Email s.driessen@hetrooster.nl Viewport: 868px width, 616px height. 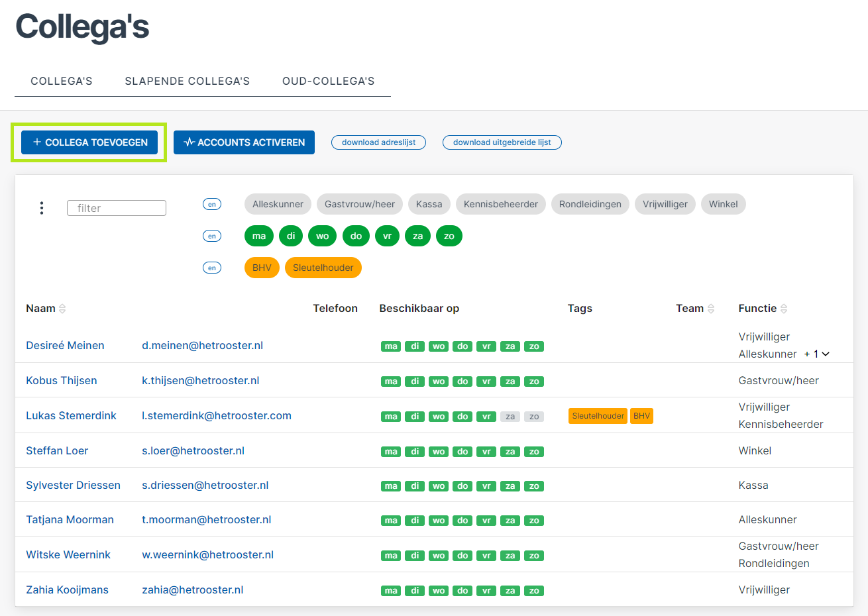tap(205, 485)
